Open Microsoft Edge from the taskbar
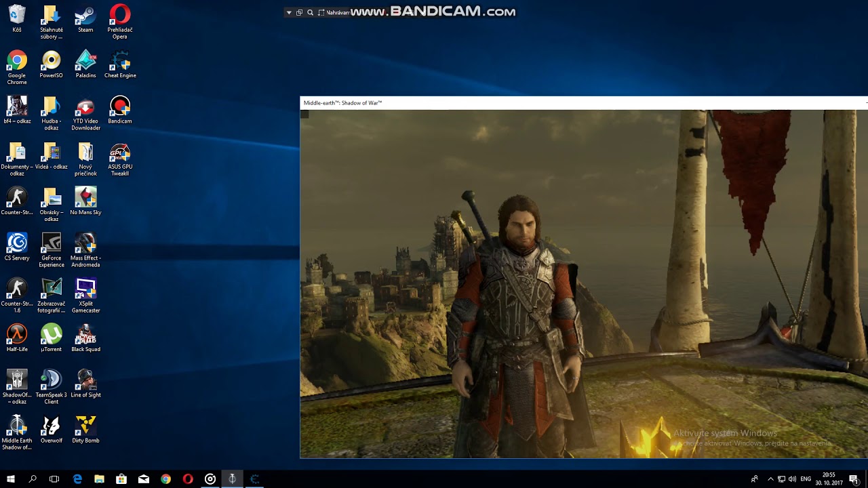The height and width of the screenshot is (488, 868). pyautogui.click(x=77, y=479)
